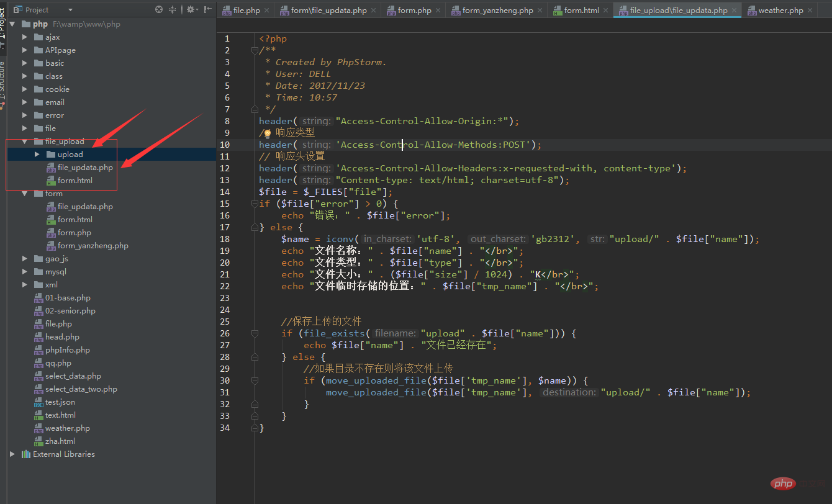Switch to the form_yanzheng.php tab
The width and height of the screenshot is (832, 504).
click(x=497, y=11)
